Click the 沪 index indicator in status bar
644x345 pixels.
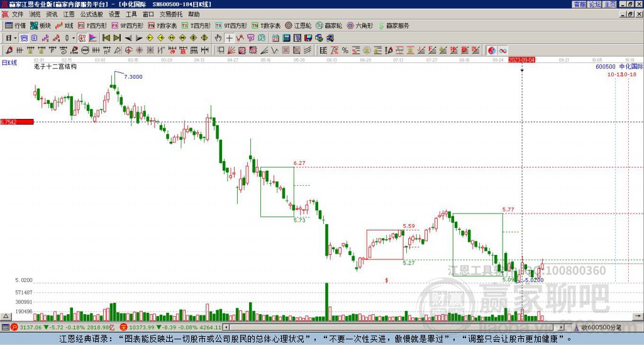coord(15,327)
